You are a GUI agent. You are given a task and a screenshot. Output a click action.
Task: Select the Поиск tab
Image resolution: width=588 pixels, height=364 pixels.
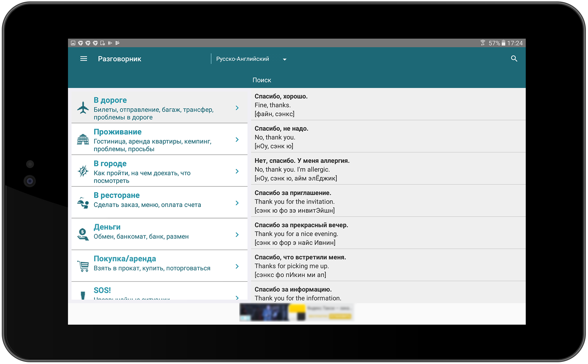(261, 80)
